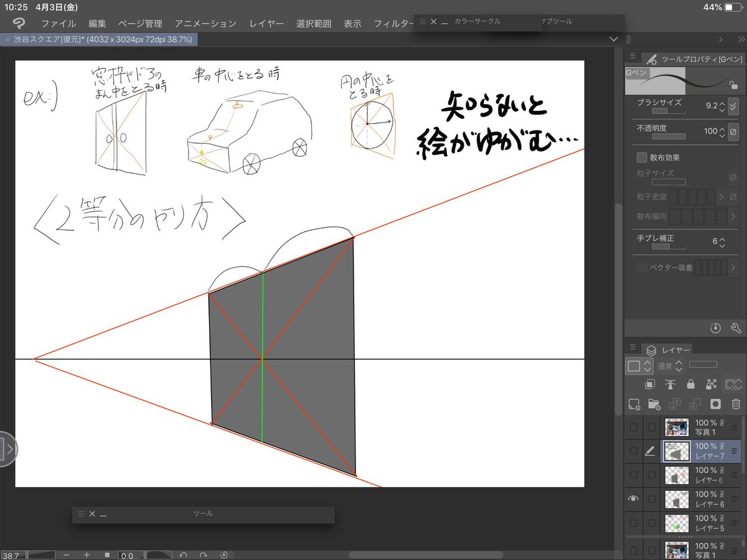Select the レイヤー5 layer thumbnail
The image size is (747, 560).
676,523
